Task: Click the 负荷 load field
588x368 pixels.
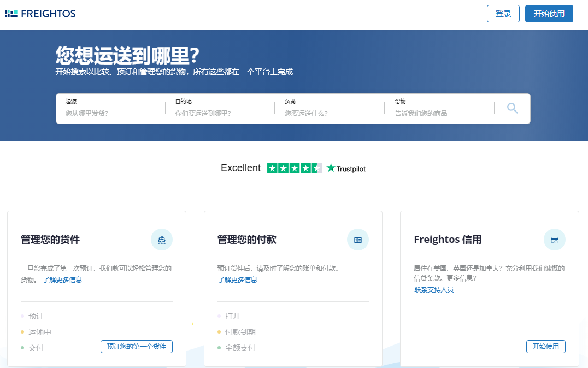Action: [330, 108]
